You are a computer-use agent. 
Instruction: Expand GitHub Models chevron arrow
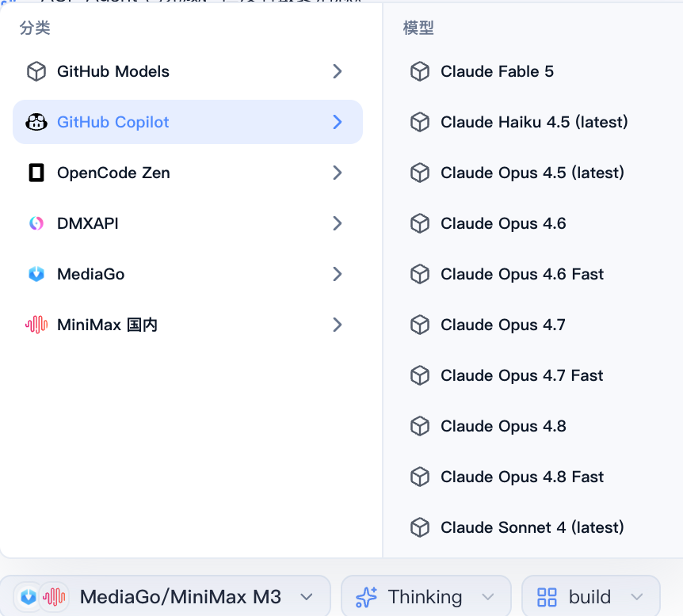338,71
